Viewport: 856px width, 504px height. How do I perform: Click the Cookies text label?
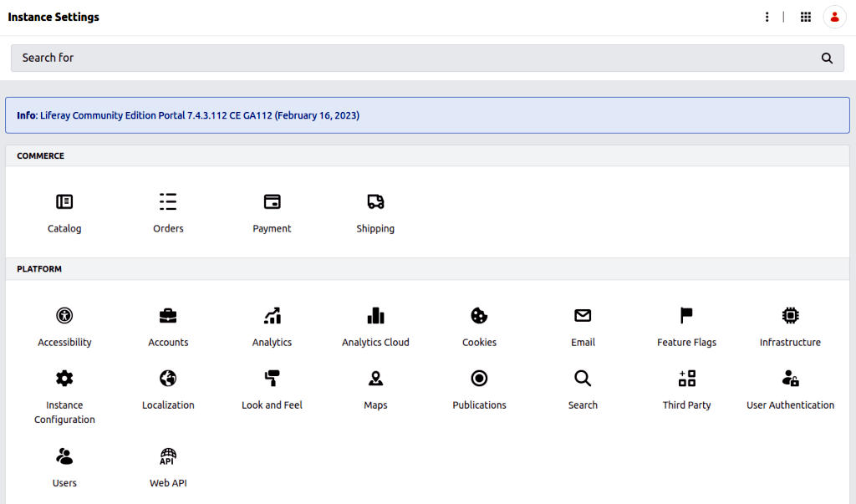pyautogui.click(x=479, y=343)
